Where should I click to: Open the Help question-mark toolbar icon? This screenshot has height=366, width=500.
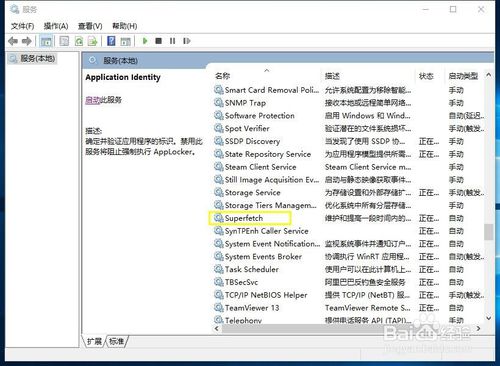point(111,41)
